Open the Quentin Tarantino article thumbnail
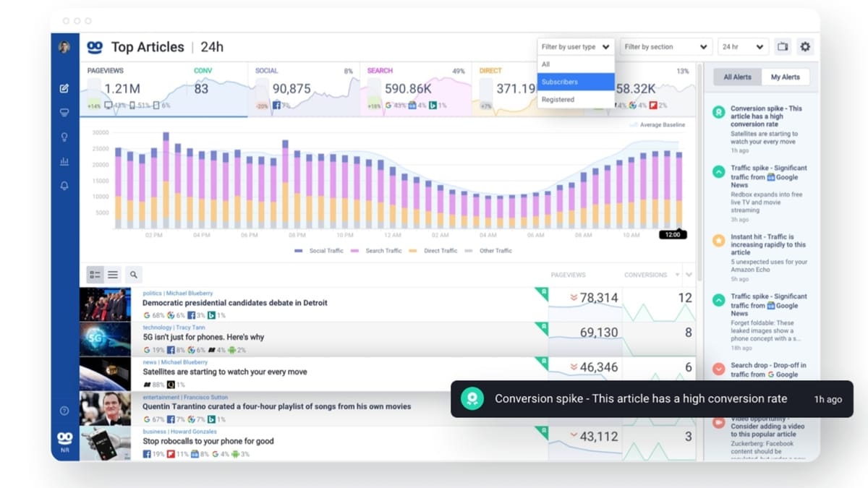Viewport: 868px width, 488px height. pos(106,408)
